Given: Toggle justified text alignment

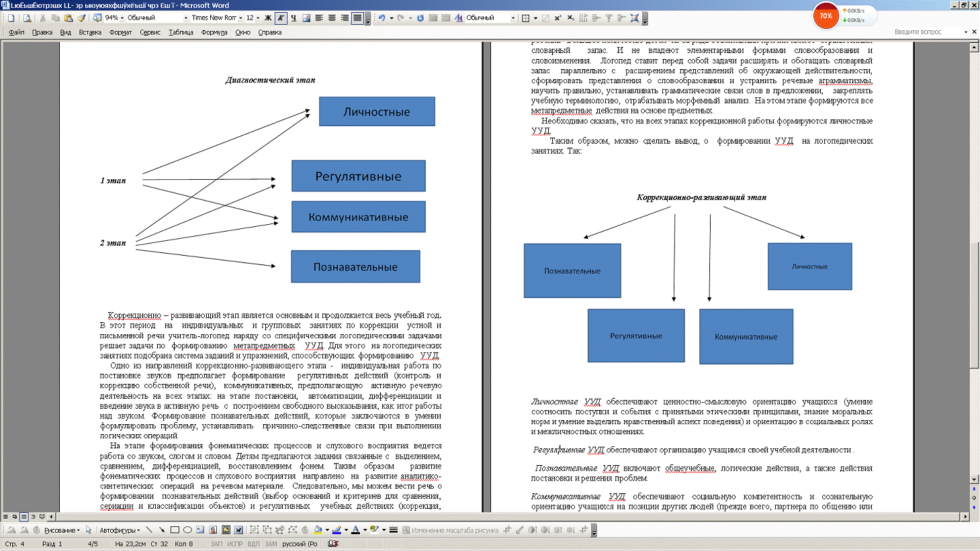Looking at the screenshot, I should pos(357,18).
